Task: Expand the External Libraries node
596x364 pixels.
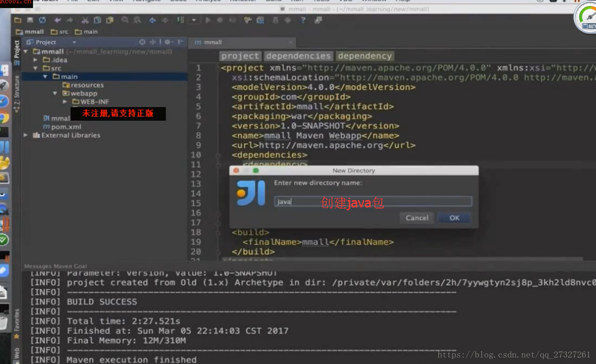Action: point(26,135)
